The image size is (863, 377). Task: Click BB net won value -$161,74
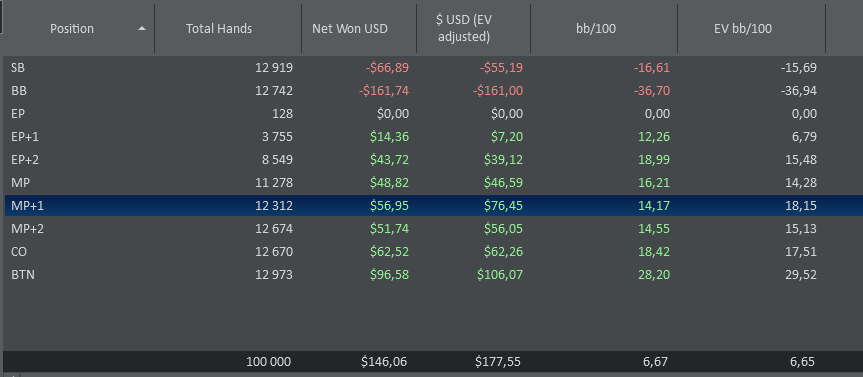[384, 91]
